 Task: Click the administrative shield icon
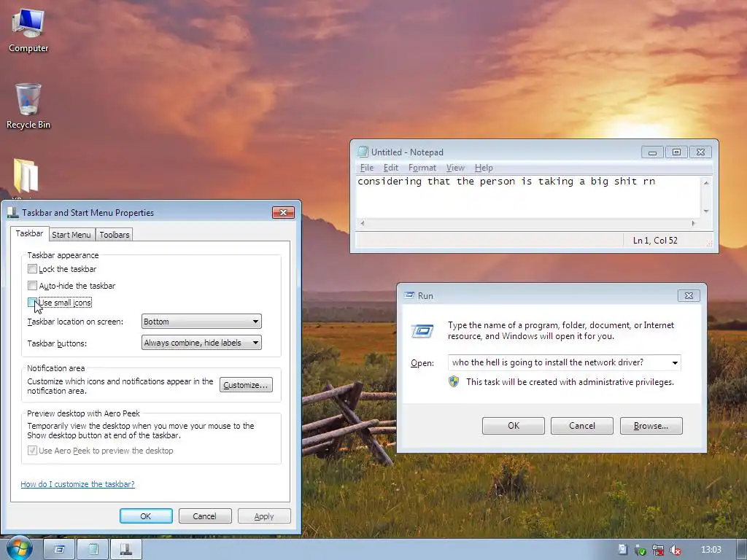[x=454, y=381]
